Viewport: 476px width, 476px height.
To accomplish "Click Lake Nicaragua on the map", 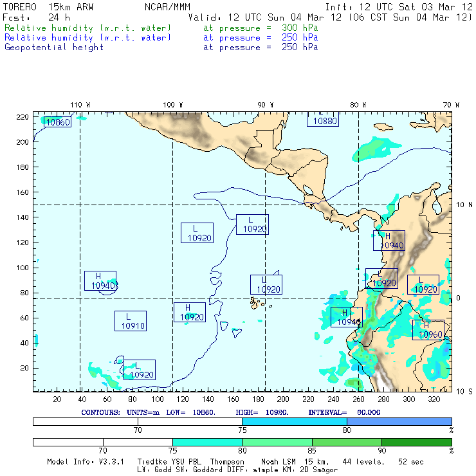I will [x=308, y=190].
